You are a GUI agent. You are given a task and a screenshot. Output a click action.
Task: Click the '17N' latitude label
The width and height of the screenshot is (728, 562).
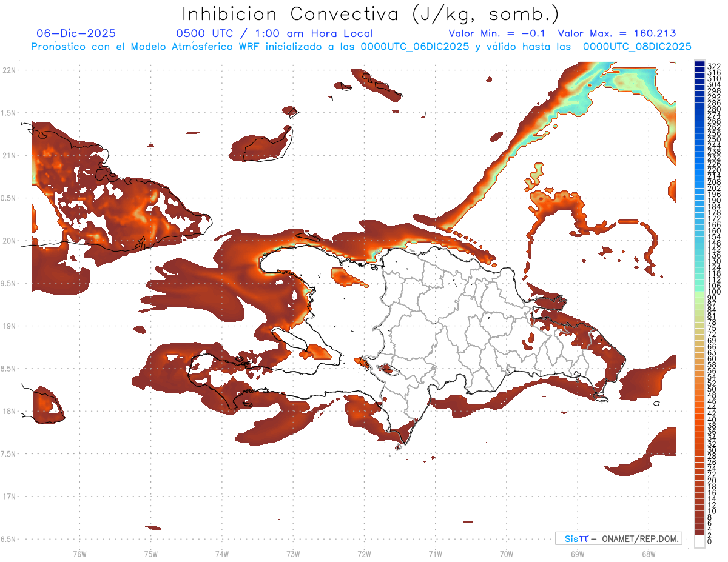9,497
